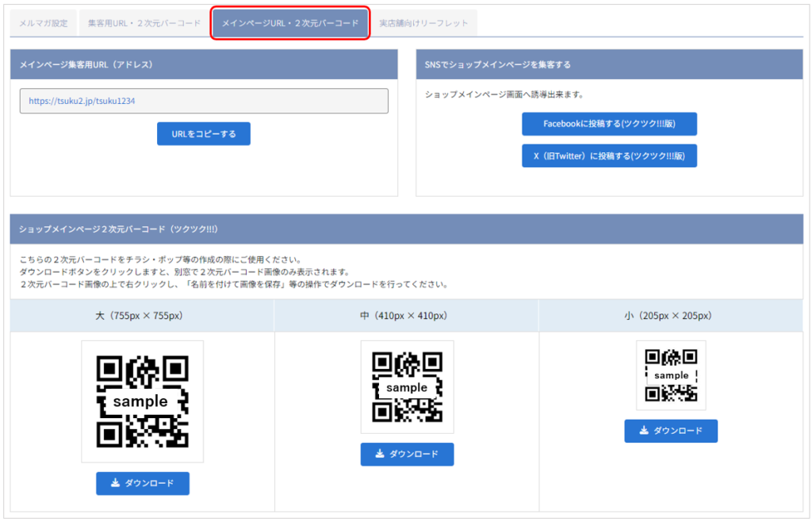812x522 pixels.
Task: Open the メルマガ設定 tab
Action: click(44, 23)
